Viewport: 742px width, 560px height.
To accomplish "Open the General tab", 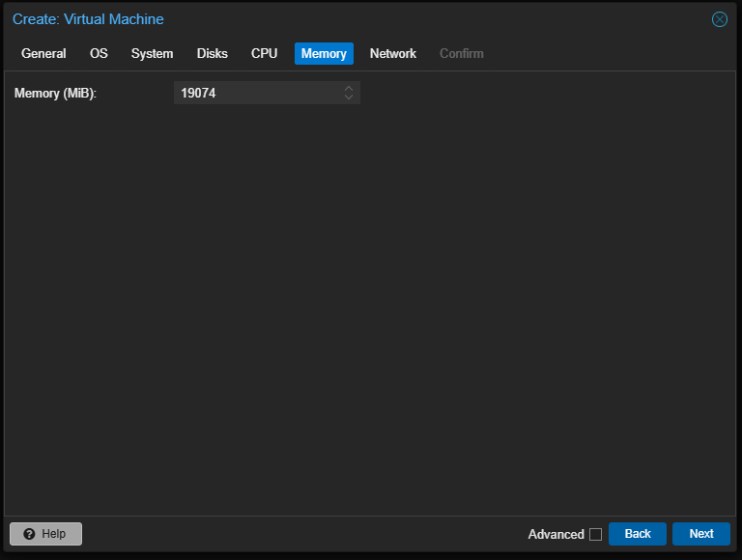I will click(43, 53).
